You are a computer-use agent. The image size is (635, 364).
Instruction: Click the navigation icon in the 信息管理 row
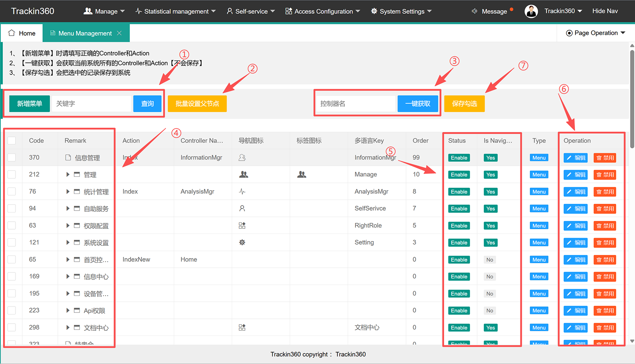(242, 157)
